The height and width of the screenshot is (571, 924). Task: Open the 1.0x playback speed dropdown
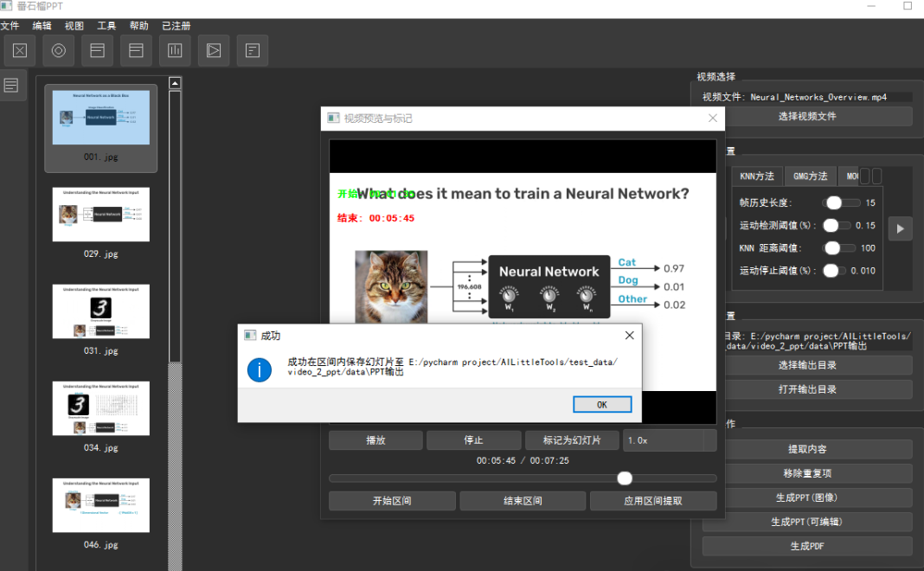tap(670, 439)
